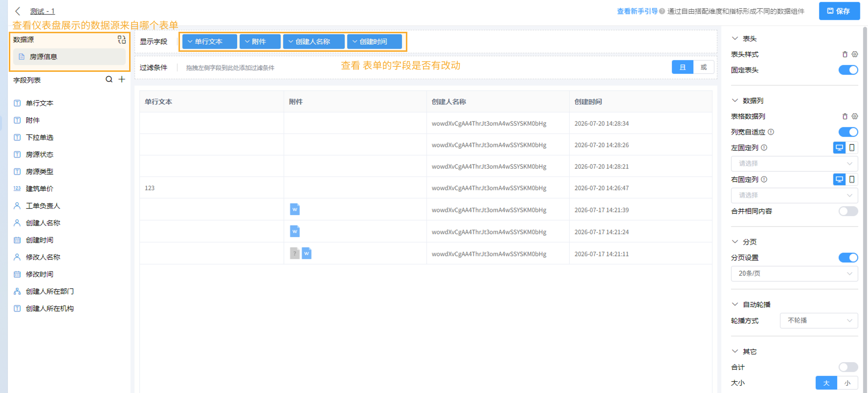Viewport: 868px width, 393px height.
Task: Click the switch data source icon beside 数据源
Action: coord(122,40)
